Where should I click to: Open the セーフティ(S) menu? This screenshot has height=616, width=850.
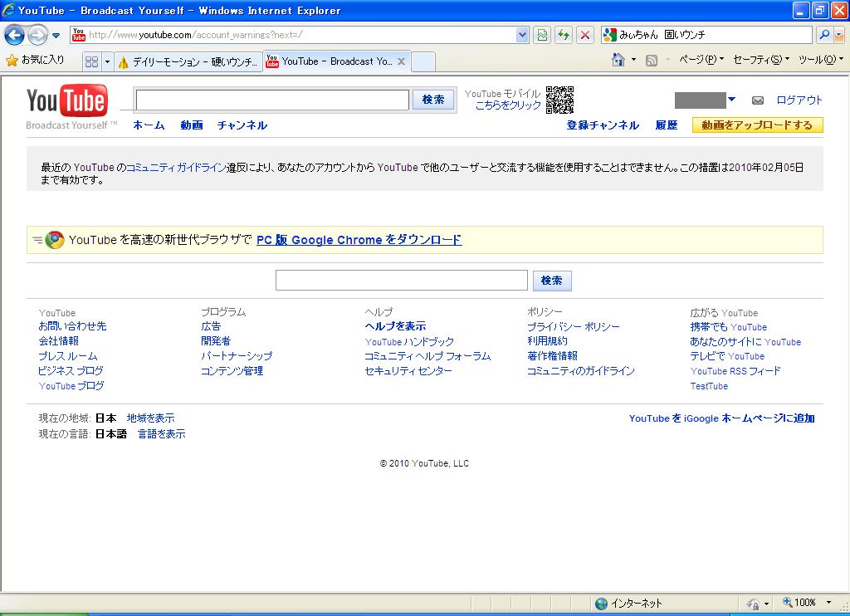click(x=761, y=60)
